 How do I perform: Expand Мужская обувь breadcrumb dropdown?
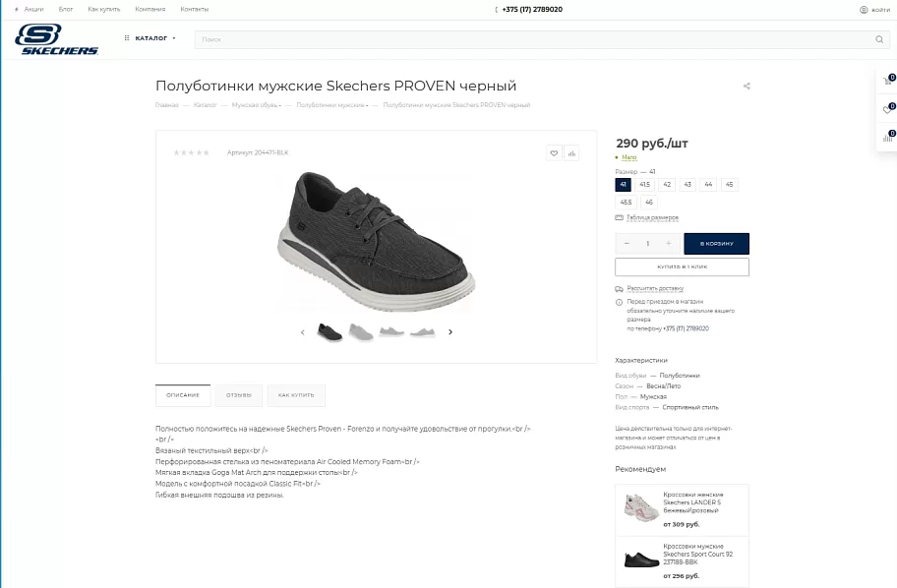257,105
